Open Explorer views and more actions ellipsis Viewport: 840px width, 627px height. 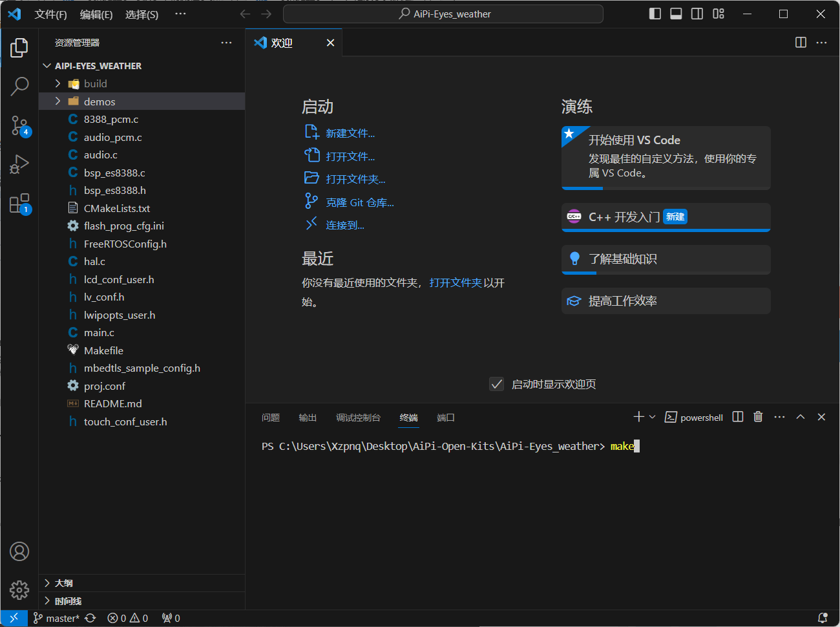(226, 43)
